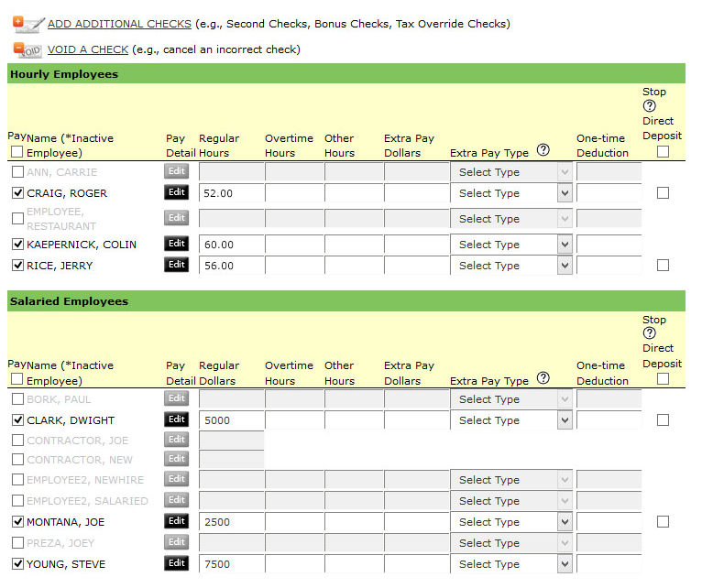Toggle Stop Direct Deposit for Rice, Jerry
Screen dimensions: 713x588
663,266
